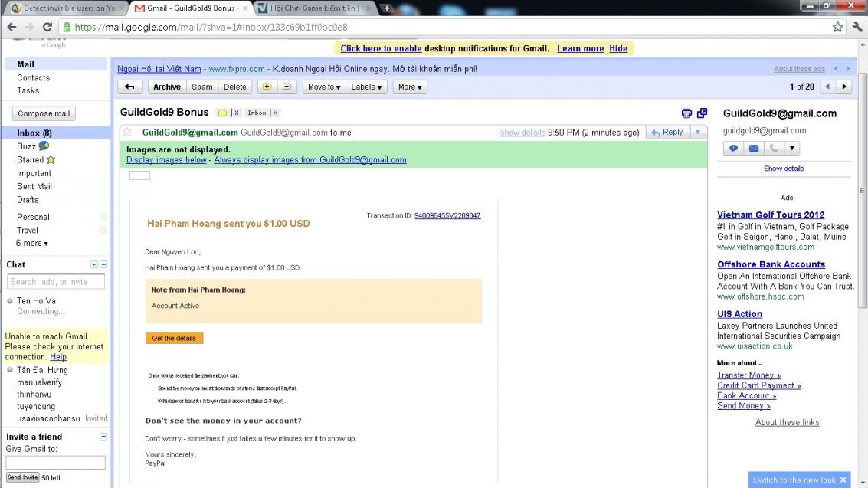Expand 6 more labels
Screen dimensions: 868x488
(31, 243)
